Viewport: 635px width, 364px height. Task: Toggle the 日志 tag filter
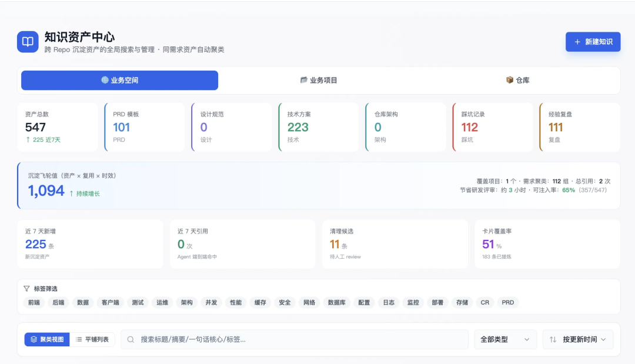[389, 302]
